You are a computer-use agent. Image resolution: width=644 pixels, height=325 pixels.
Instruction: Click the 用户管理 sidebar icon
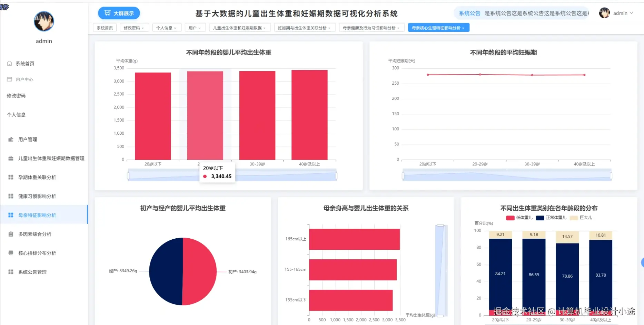click(10, 139)
